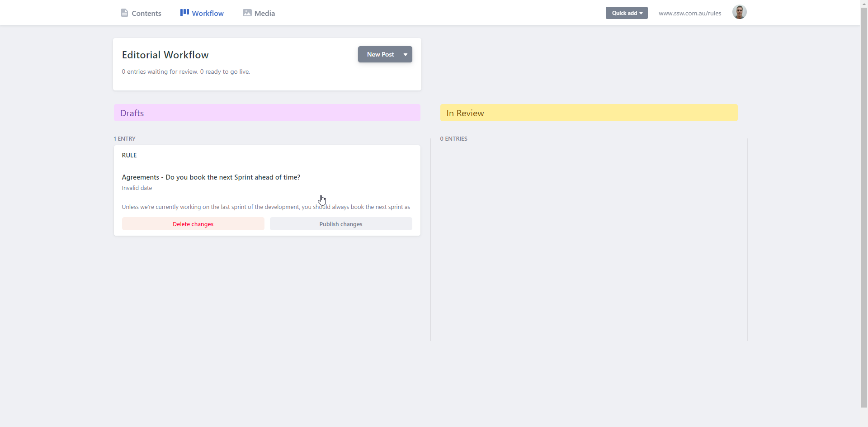
Task: Open the Agreements Sprint rule entry title
Action: (x=211, y=177)
